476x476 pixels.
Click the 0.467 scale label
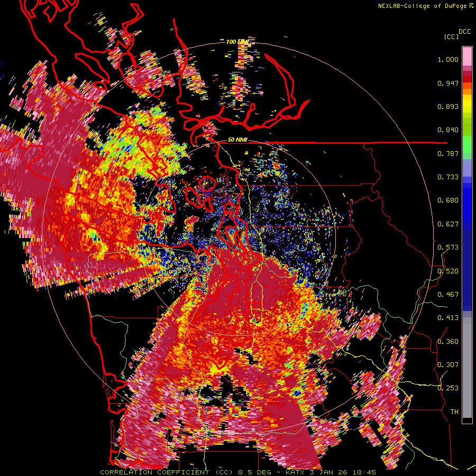click(448, 294)
